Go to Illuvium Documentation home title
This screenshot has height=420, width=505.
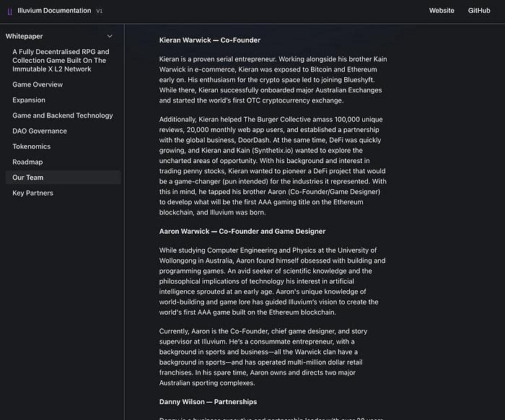point(54,11)
